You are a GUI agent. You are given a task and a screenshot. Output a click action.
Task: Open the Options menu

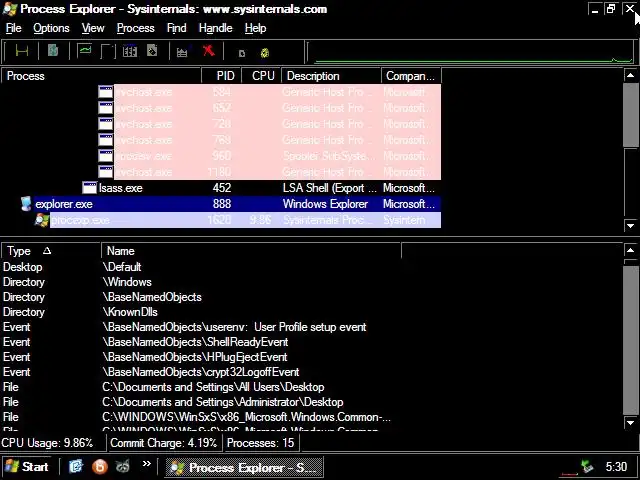pos(51,28)
